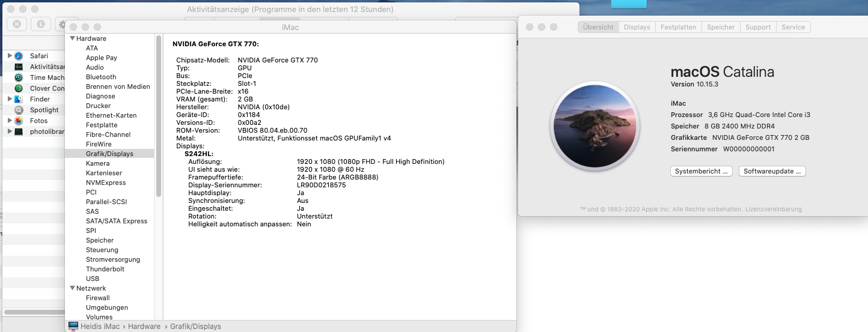Select USB in the sidebar
The height and width of the screenshot is (332, 868).
[93, 279]
